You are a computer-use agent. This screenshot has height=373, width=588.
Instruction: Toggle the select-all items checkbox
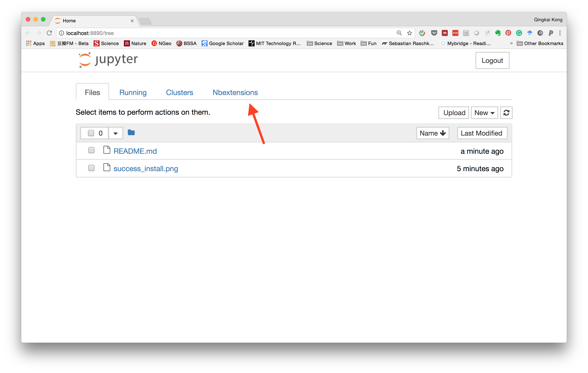click(x=91, y=133)
